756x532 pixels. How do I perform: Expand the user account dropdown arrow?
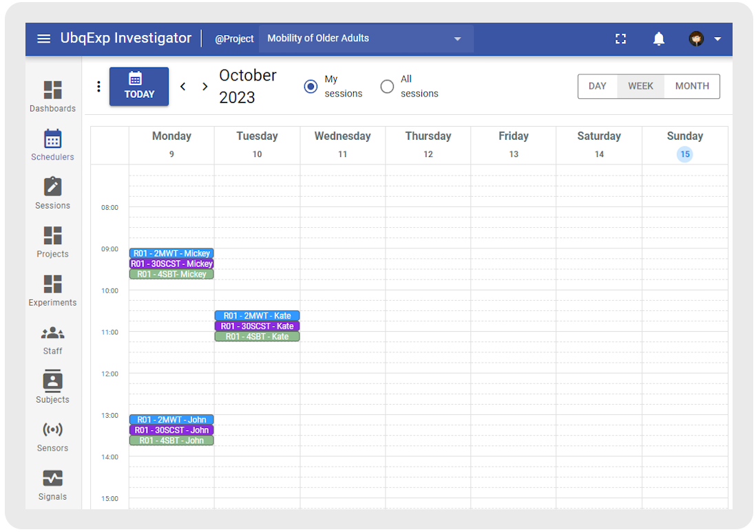[x=717, y=39]
